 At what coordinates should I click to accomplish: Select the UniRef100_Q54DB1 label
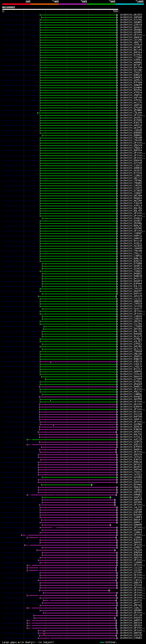131,30
